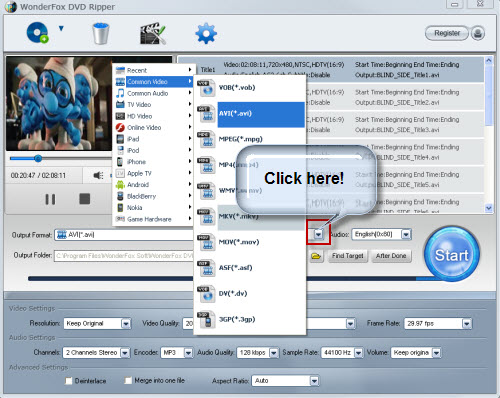Image resolution: width=500 pixels, height=398 pixels.
Task: Click the Output Folder path field
Action: (124, 256)
